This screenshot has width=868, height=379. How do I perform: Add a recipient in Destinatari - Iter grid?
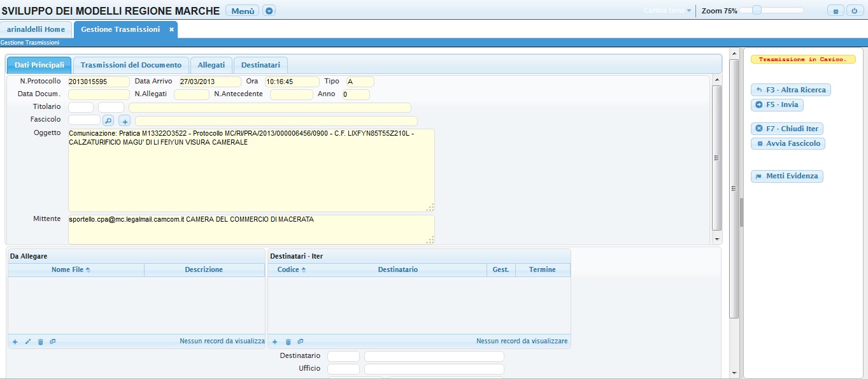(275, 342)
